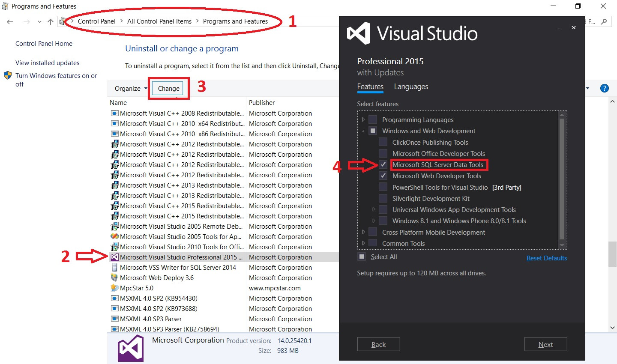
Task: Click the Change button
Action: tap(168, 88)
